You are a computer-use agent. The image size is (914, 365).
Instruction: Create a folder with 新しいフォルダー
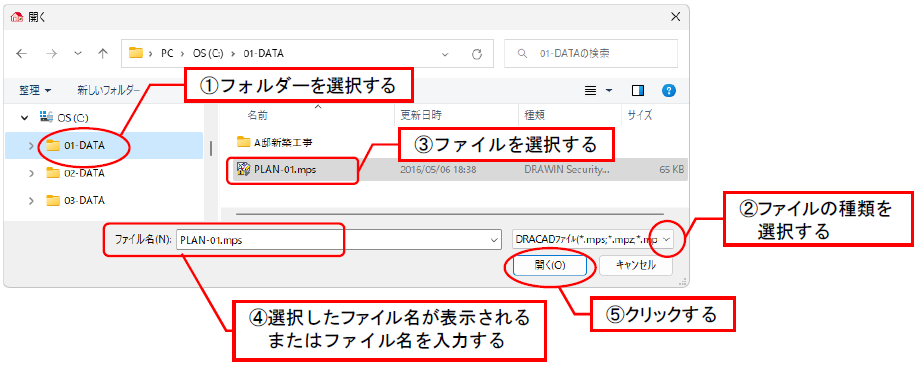click(x=108, y=90)
